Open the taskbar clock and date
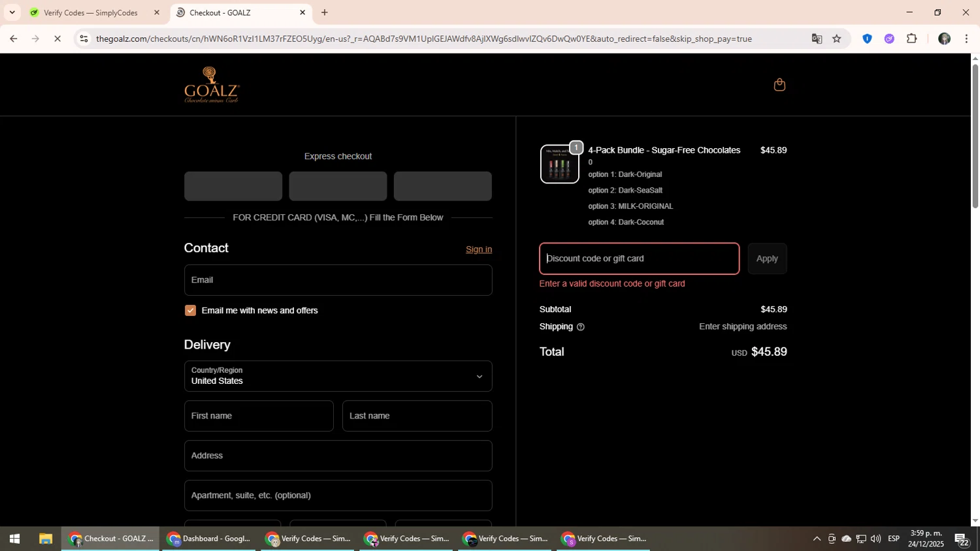Image resolution: width=980 pixels, height=551 pixels. (926, 539)
